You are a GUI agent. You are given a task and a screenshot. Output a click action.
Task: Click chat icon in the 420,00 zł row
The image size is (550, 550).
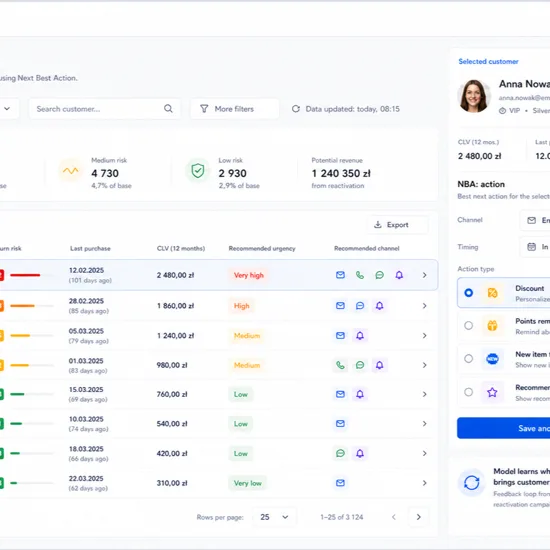(340, 454)
